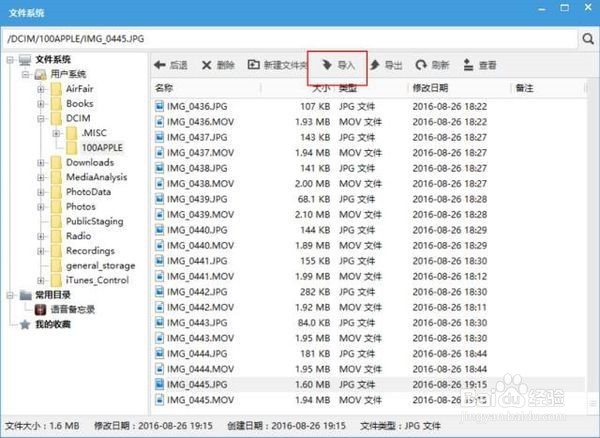
Task: Expand the Books folder node
Action: (x=41, y=104)
